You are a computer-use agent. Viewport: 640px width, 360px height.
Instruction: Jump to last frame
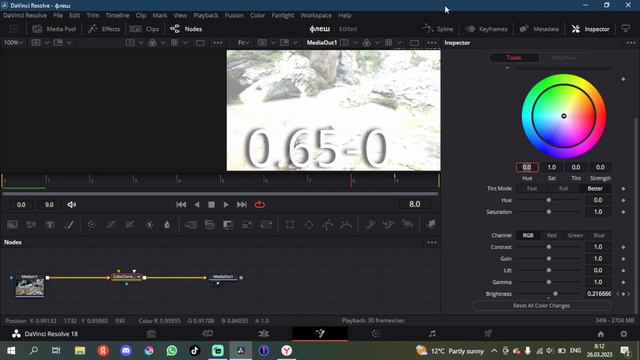point(242,204)
